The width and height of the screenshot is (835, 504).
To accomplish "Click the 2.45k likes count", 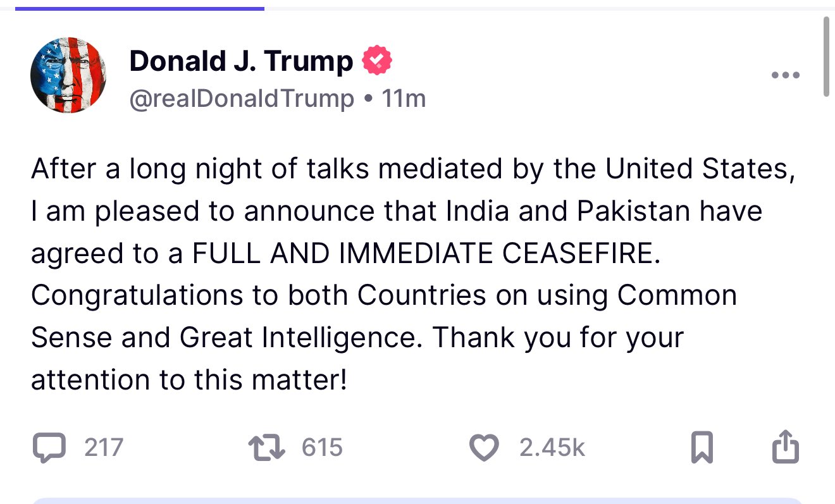I will coord(552,448).
